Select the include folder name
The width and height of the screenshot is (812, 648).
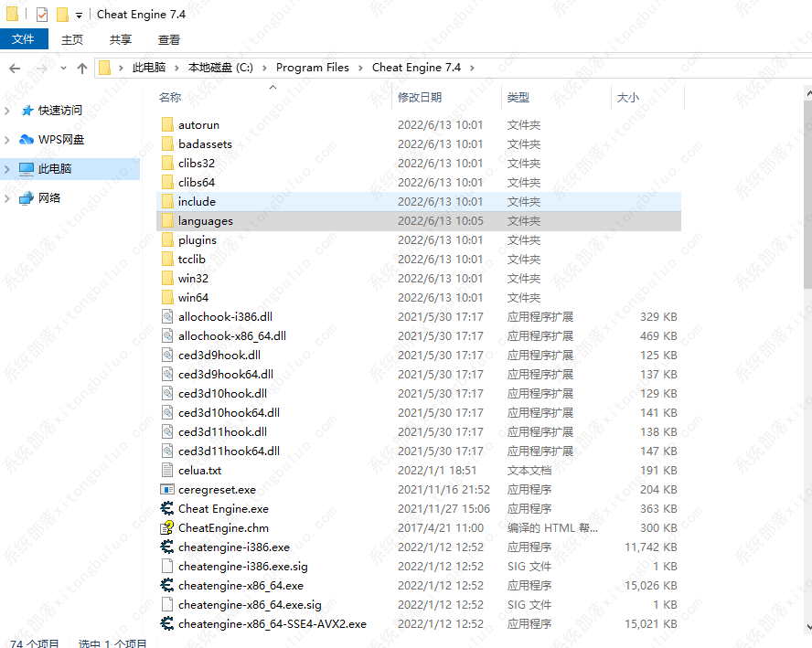coord(197,201)
